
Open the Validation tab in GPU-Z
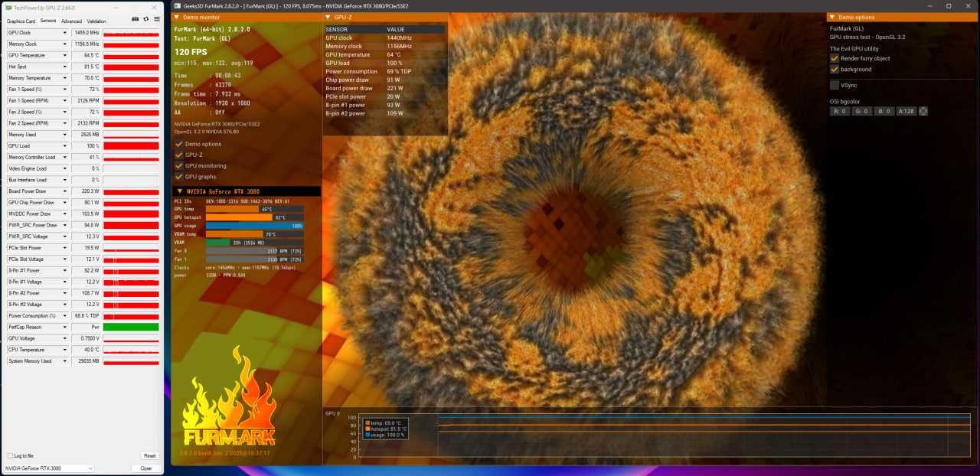pyautogui.click(x=96, y=21)
